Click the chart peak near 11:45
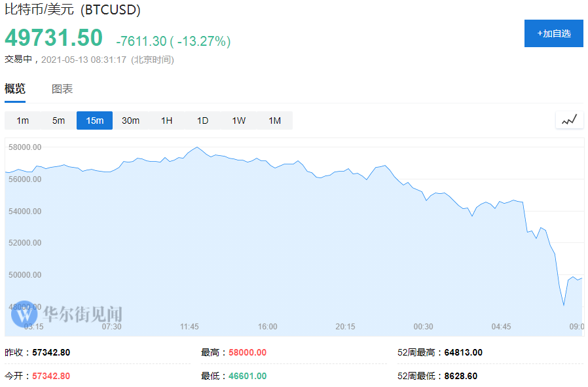This screenshot has width=588, height=387. click(197, 147)
